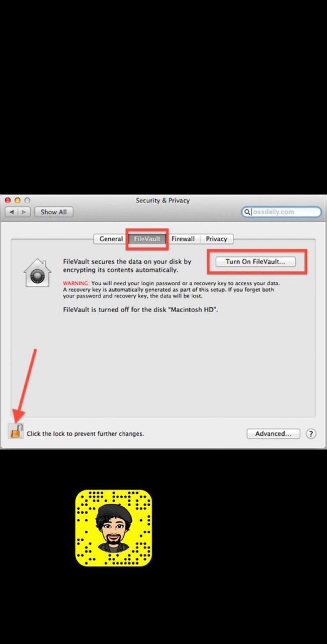Minimize window with the yellow button
This screenshot has width=327, height=644.
pos(18,200)
